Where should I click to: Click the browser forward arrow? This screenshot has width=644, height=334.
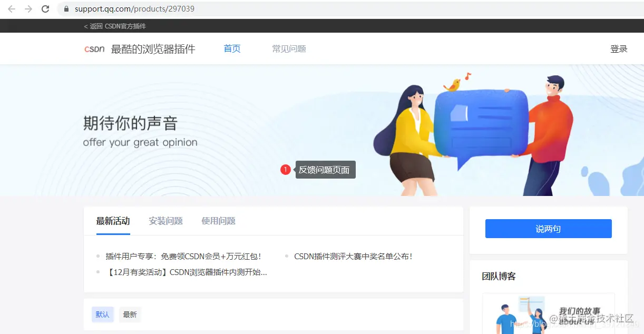coord(28,9)
